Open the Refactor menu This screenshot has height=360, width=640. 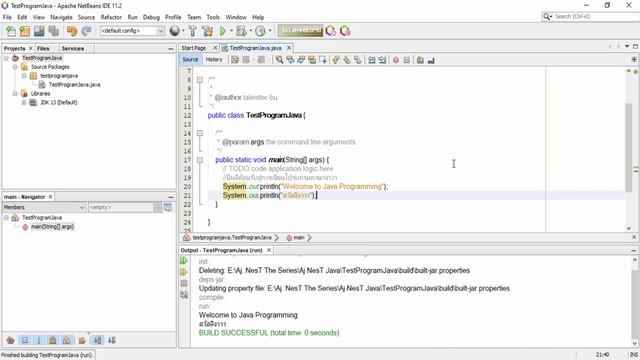(x=111, y=17)
